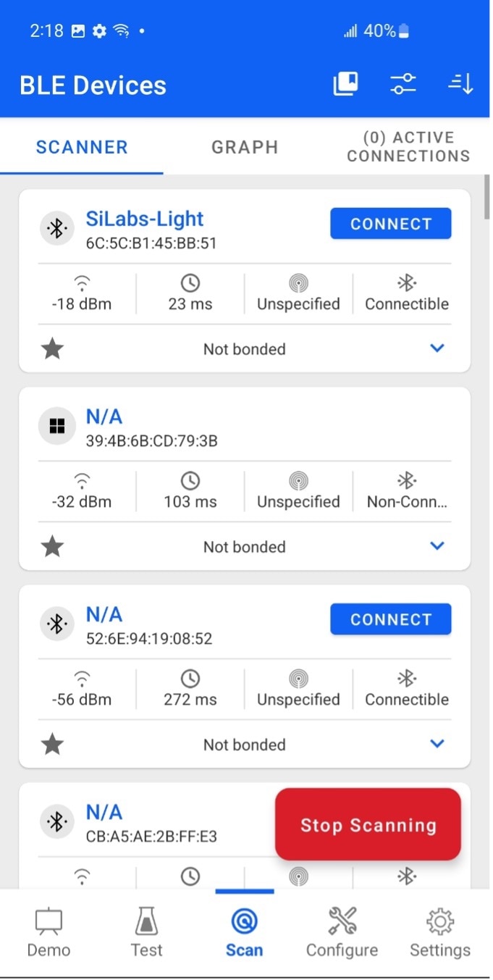Expand details for device 52:6E:94:19:08:52
This screenshot has width=493, height=980.
click(437, 744)
